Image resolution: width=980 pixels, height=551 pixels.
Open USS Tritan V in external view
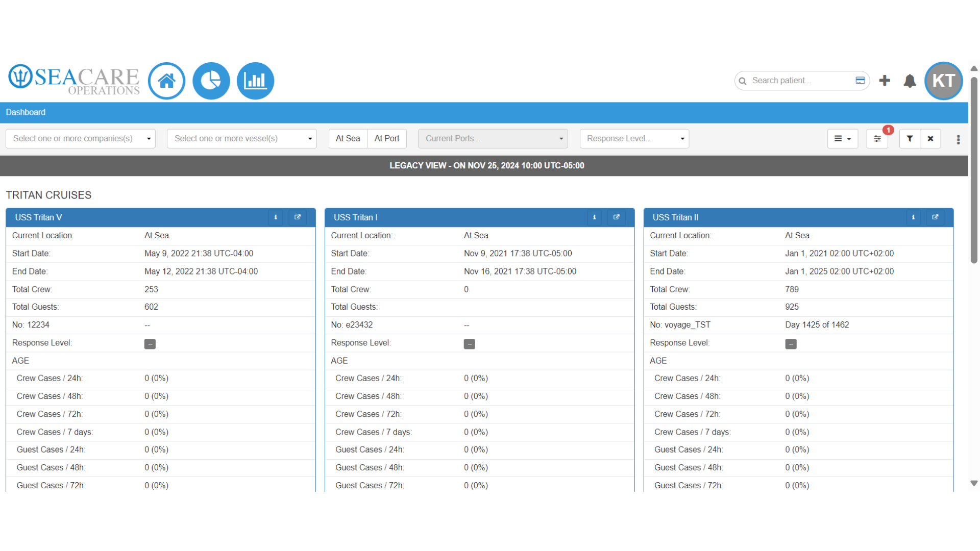point(298,217)
